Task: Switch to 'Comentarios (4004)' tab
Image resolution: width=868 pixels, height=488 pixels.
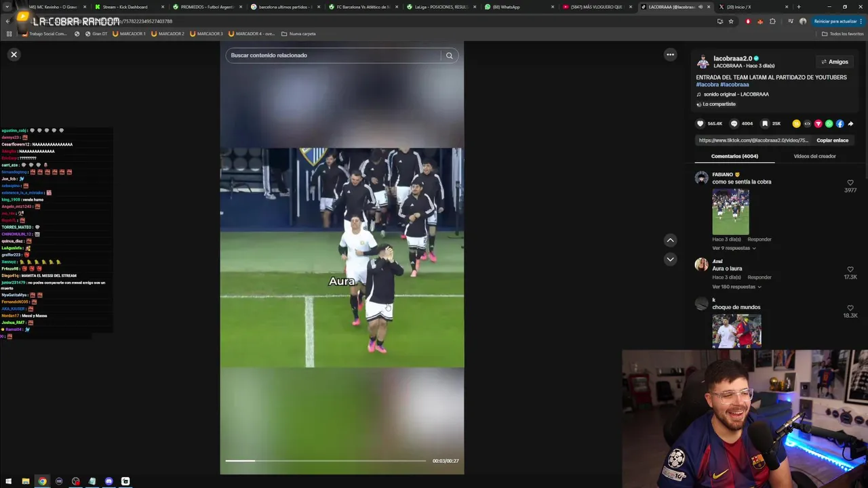Action: tap(734, 156)
